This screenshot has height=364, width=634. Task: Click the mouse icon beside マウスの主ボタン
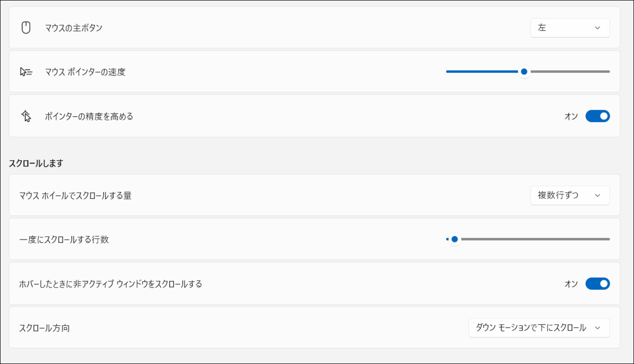(26, 28)
